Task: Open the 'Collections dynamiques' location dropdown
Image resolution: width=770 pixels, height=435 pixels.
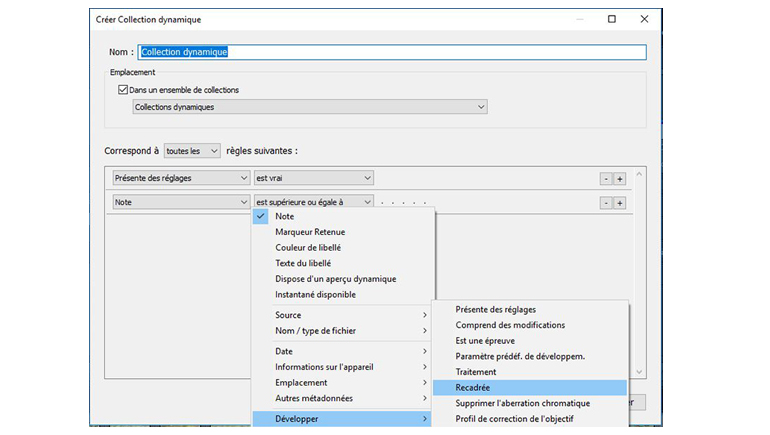Action: click(x=310, y=107)
